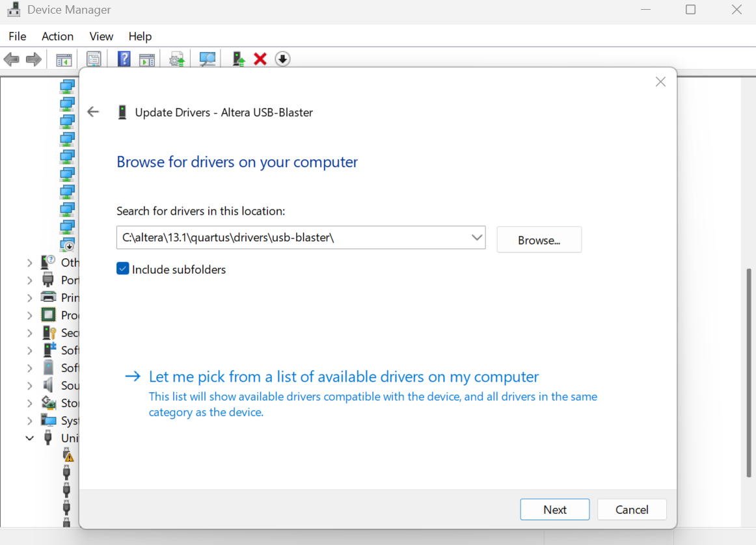The image size is (756, 545).
Task: Click the blue question mark Help icon
Action: click(x=124, y=59)
